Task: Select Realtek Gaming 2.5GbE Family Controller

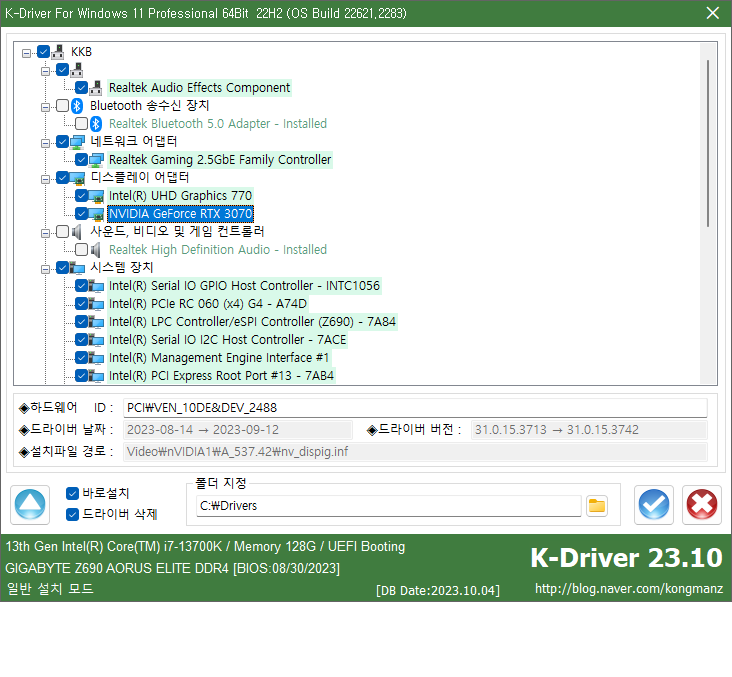Action: click(220, 160)
